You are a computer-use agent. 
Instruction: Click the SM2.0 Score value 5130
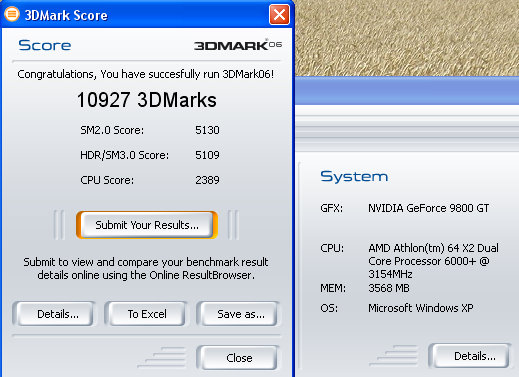[x=207, y=130]
